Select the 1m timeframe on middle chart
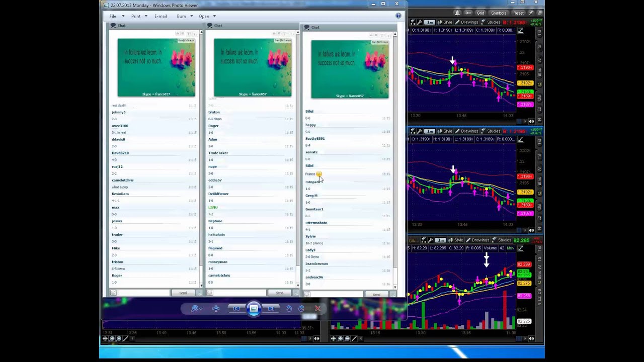 (x=430, y=131)
